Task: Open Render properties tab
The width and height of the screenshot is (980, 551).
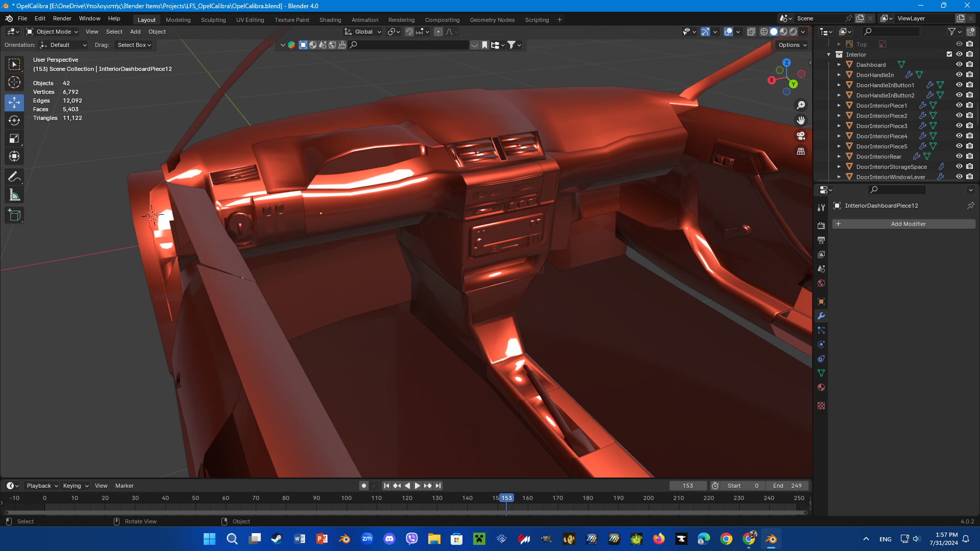Action: coord(821,226)
